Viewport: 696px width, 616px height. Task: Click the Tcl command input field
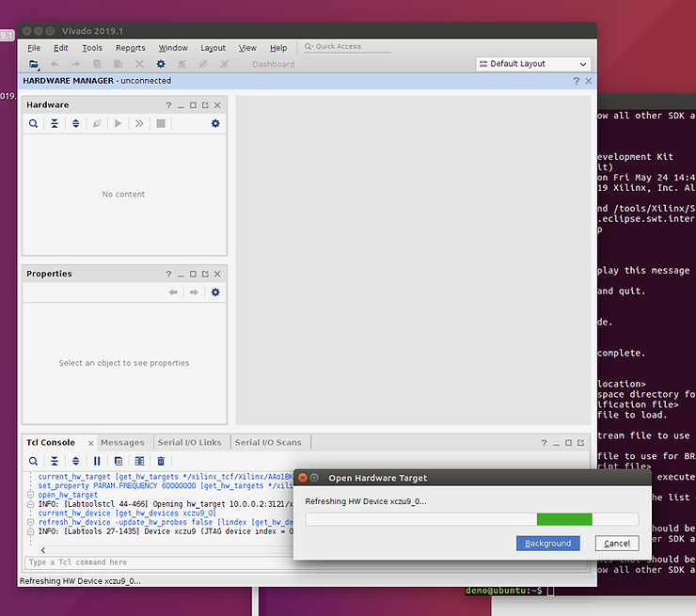tap(150, 562)
